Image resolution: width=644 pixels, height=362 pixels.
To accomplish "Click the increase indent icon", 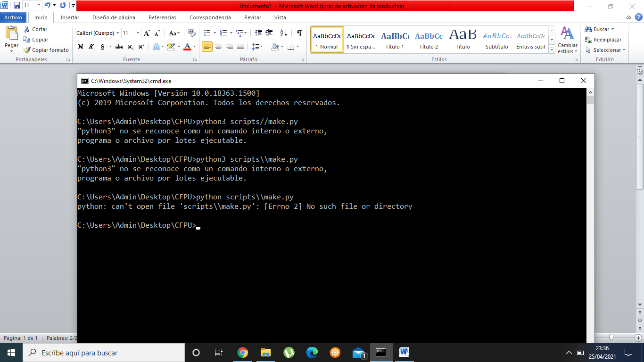I will click(x=269, y=33).
